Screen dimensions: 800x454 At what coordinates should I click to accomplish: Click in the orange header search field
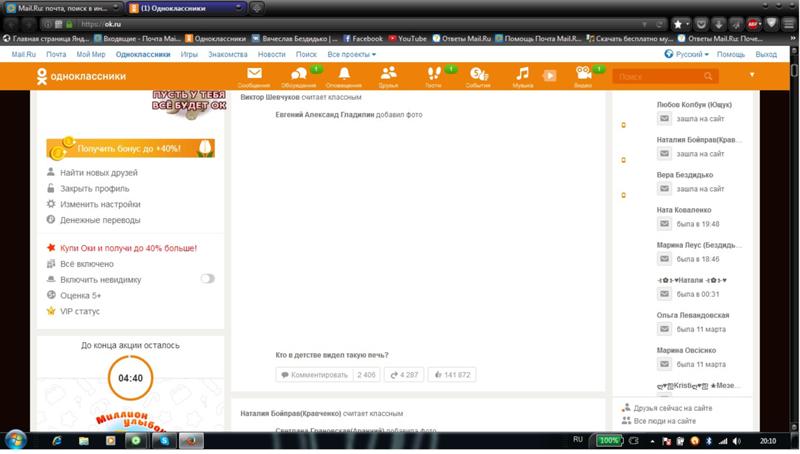(x=660, y=76)
